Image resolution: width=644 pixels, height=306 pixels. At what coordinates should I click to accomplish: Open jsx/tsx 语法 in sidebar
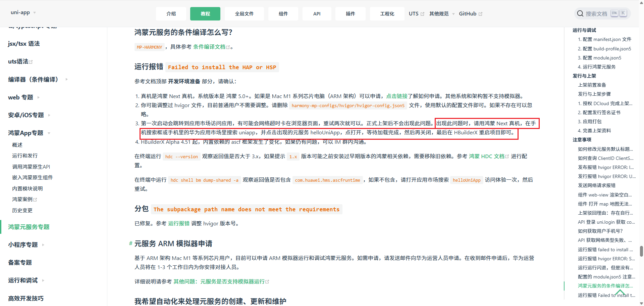coord(24,44)
